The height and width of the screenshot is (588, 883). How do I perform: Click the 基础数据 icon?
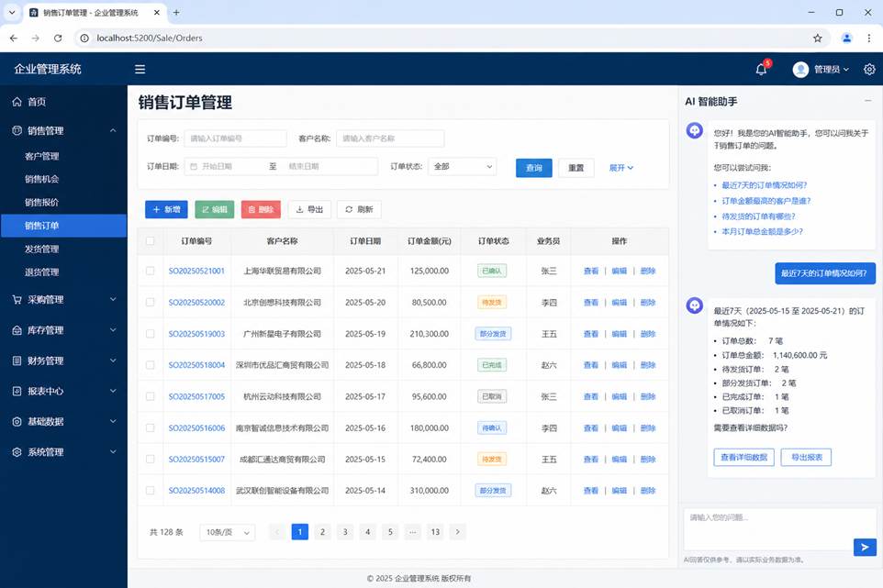[17, 421]
